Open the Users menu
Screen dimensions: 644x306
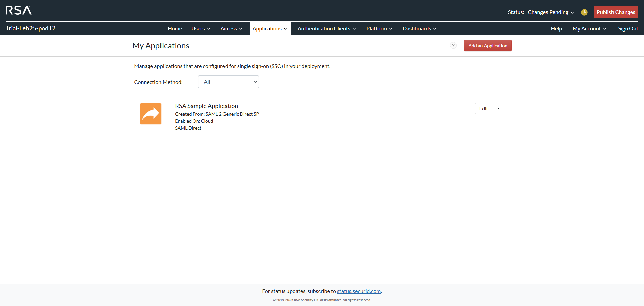tap(200, 29)
